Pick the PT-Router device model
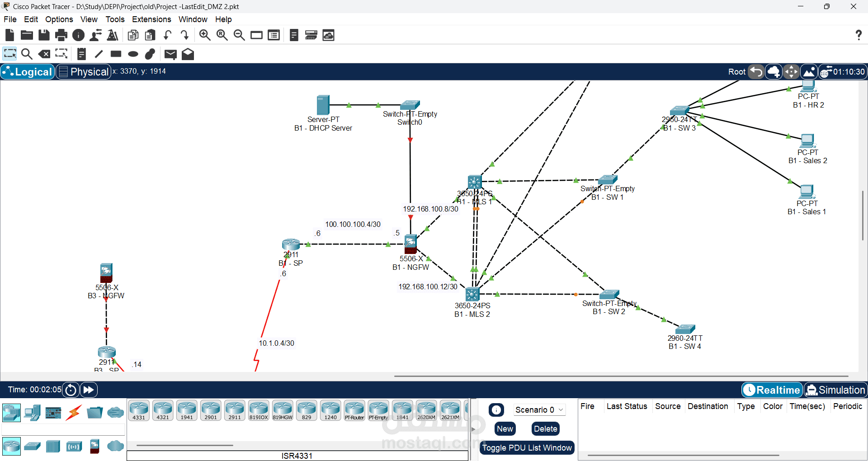This screenshot has width=868, height=461. tap(354, 410)
